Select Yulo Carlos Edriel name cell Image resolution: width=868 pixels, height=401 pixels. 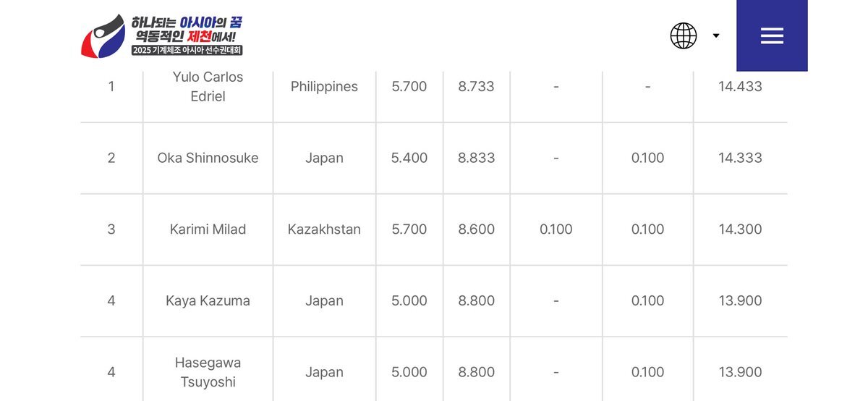click(208, 87)
